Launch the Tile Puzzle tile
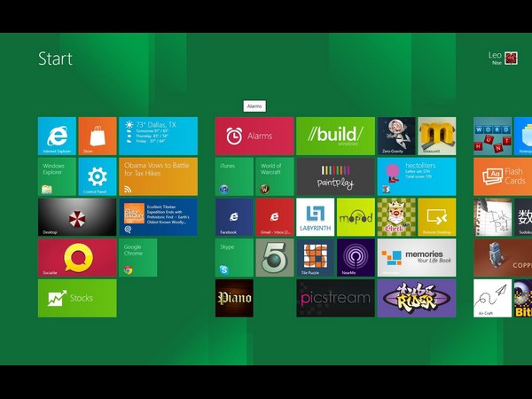The width and height of the screenshot is (532, 399). [x=315, y=257]
